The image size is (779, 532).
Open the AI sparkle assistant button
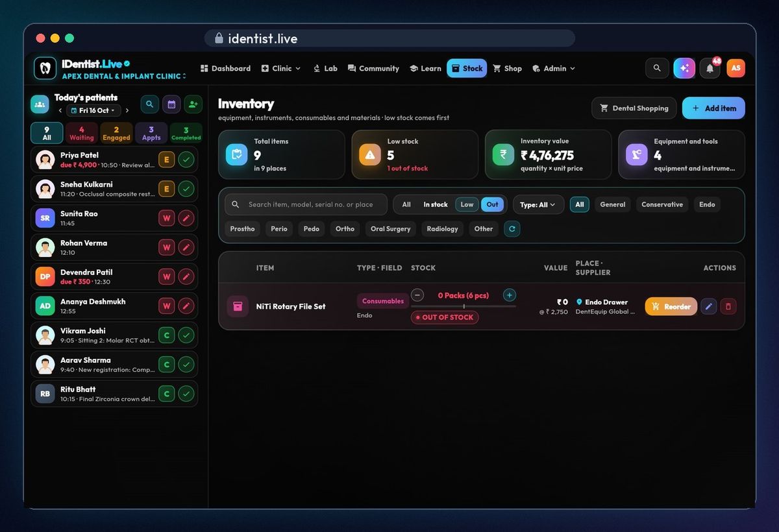[x=684, y=68]
